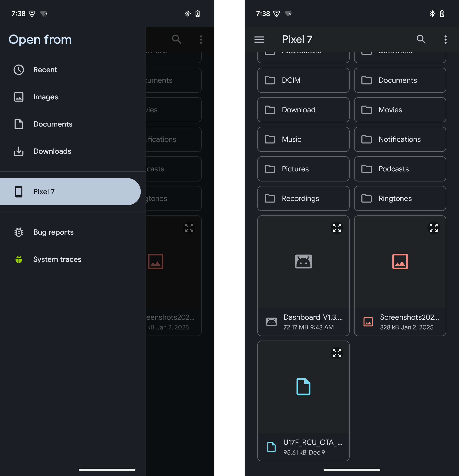Tap the home gesture bar on the Pixel 7 screen
The image size is (459, 476).
click(x=352, y=470)
